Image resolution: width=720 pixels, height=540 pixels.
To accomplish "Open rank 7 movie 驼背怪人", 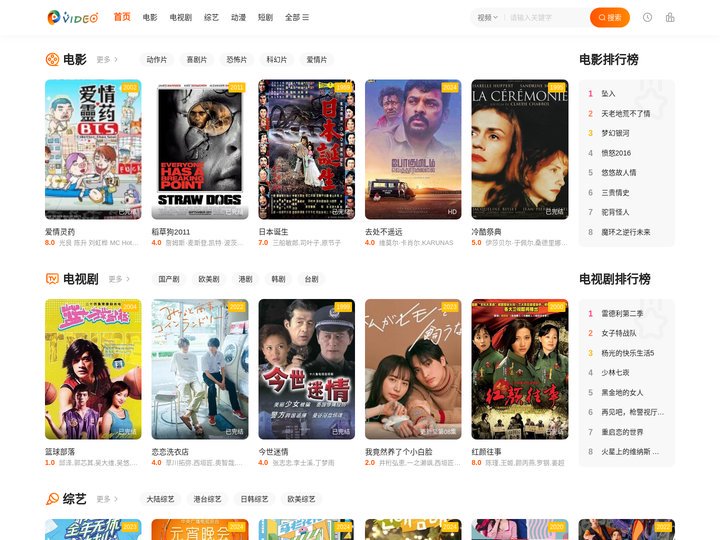I will (615, 212).
